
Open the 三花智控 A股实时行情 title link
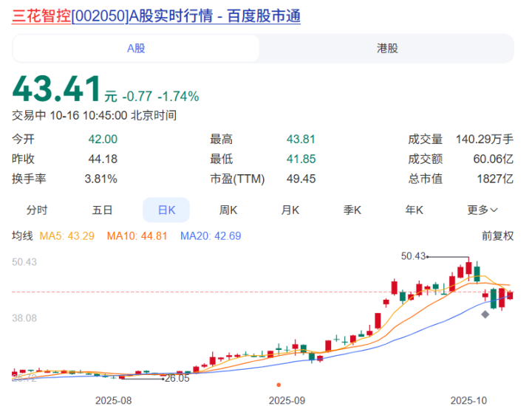156,16
